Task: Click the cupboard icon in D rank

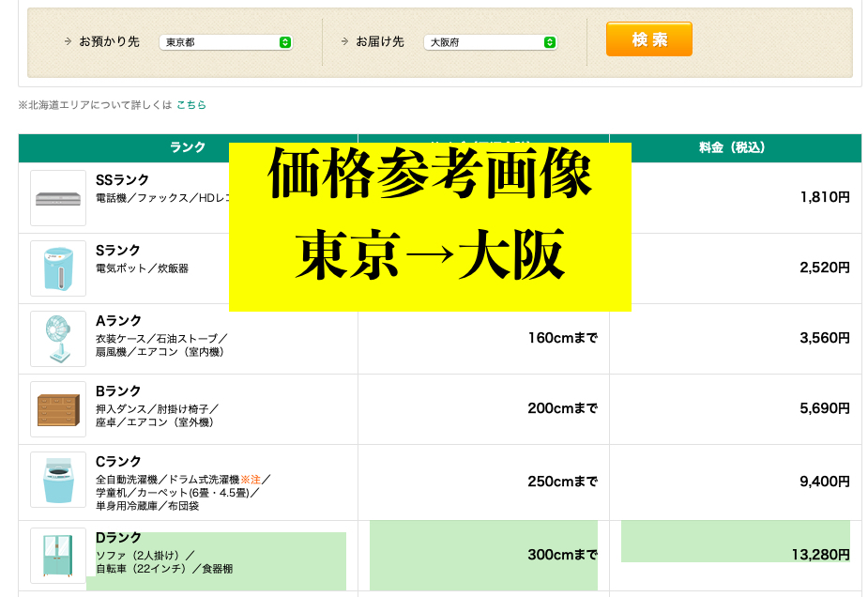Action: tap(58, 556)
